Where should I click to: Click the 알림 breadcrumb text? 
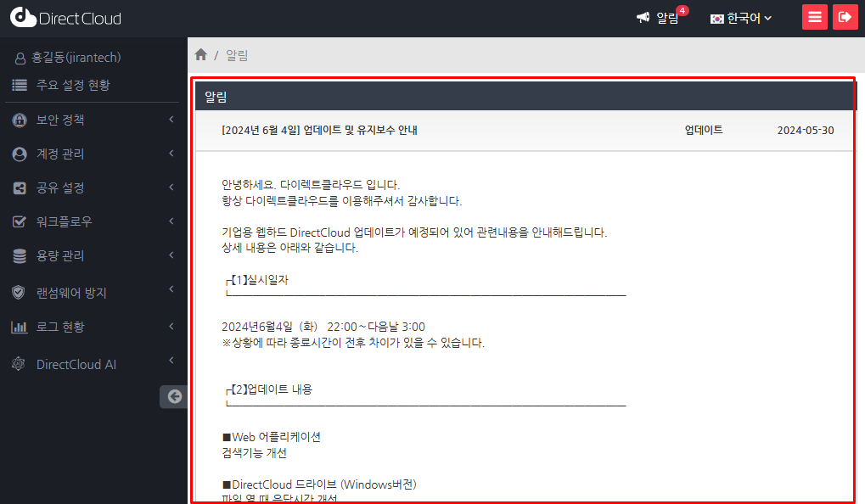click(x=237, y=55)
